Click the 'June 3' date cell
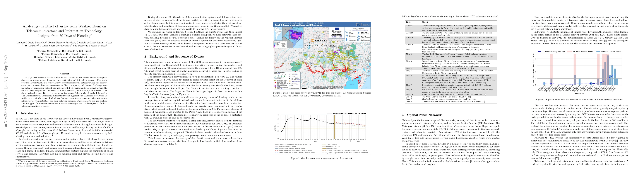 [x=409, y=99]
